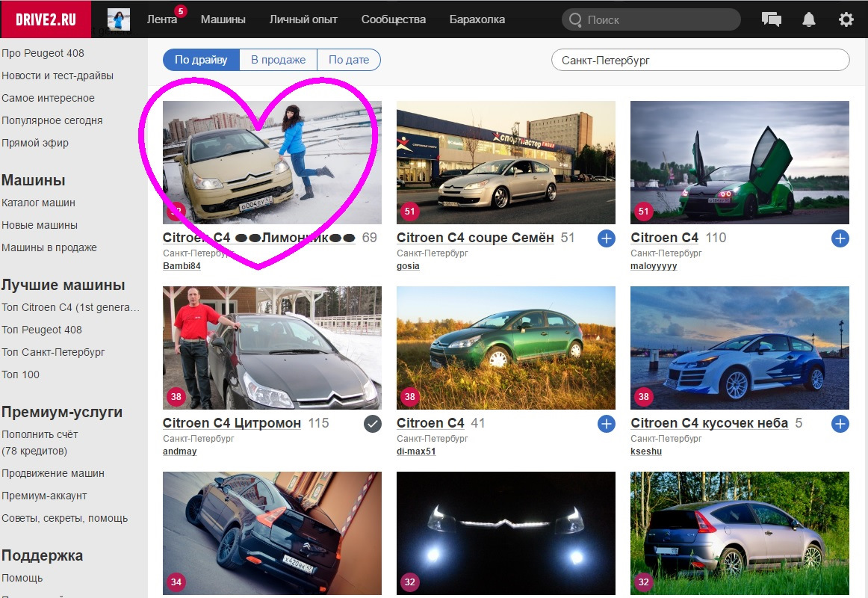Open kseshu user profile link
Screen dimensions: 868x598
tap(646, 451)
